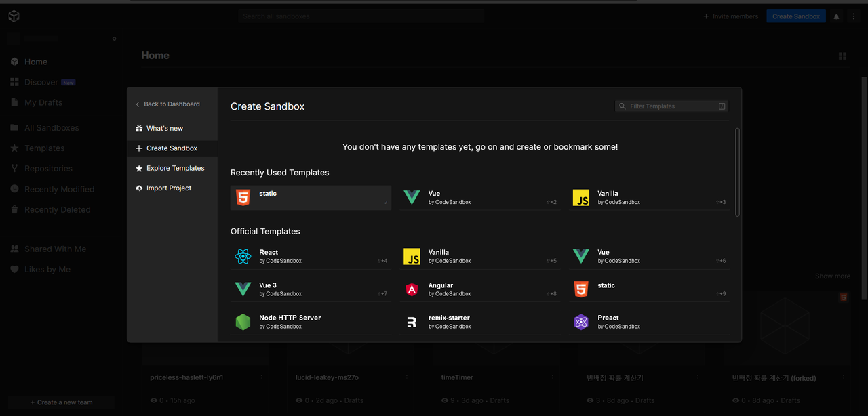
Task: Choose official Vanilla JS template icon
Action: point(412,256)
